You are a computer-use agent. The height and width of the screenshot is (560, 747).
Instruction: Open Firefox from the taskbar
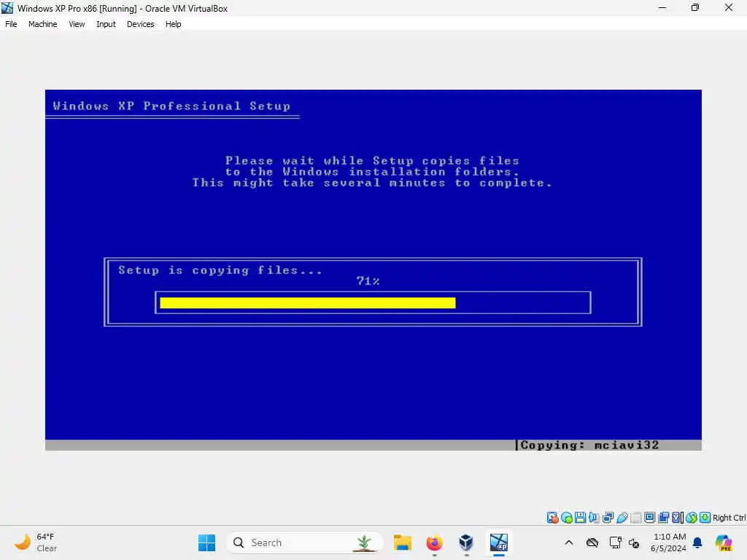pos(434,542)
